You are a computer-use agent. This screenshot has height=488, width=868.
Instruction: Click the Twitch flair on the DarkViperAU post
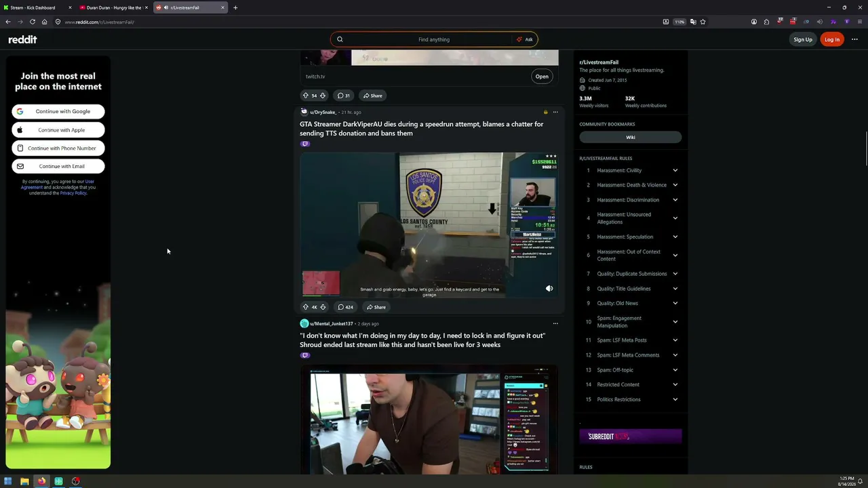click(x=305, y=144)
